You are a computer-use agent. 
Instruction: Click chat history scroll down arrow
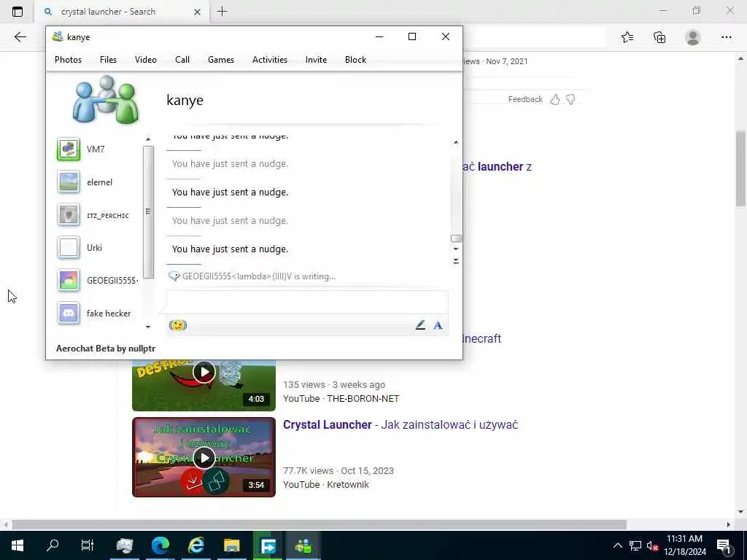[x=456, y=249]
